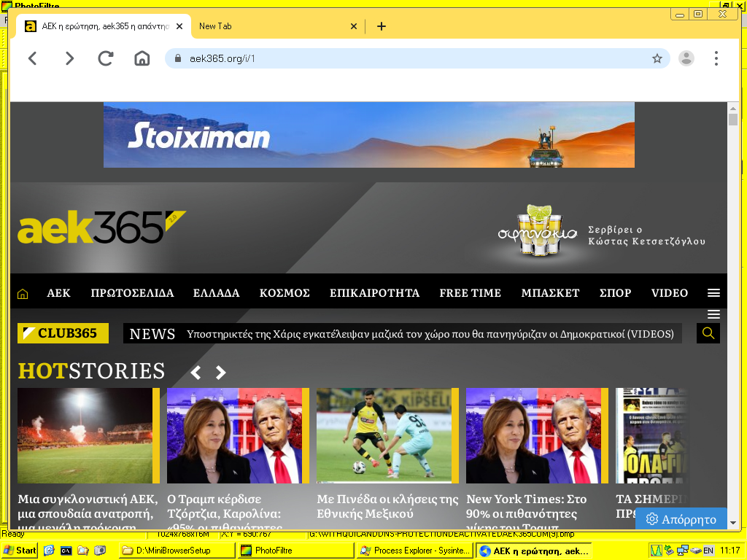Image resolution: width=747 pixels, height=560 pixels.
Task: Read 'Με Πινέδα οι κλήσεις' headline
Action: (387, 506)
